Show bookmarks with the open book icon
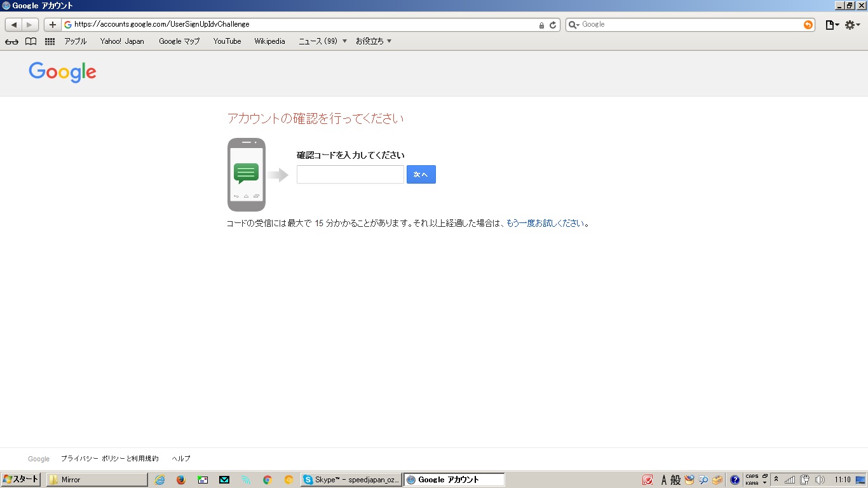Screen dimensions: 868x488 [31, 41]
